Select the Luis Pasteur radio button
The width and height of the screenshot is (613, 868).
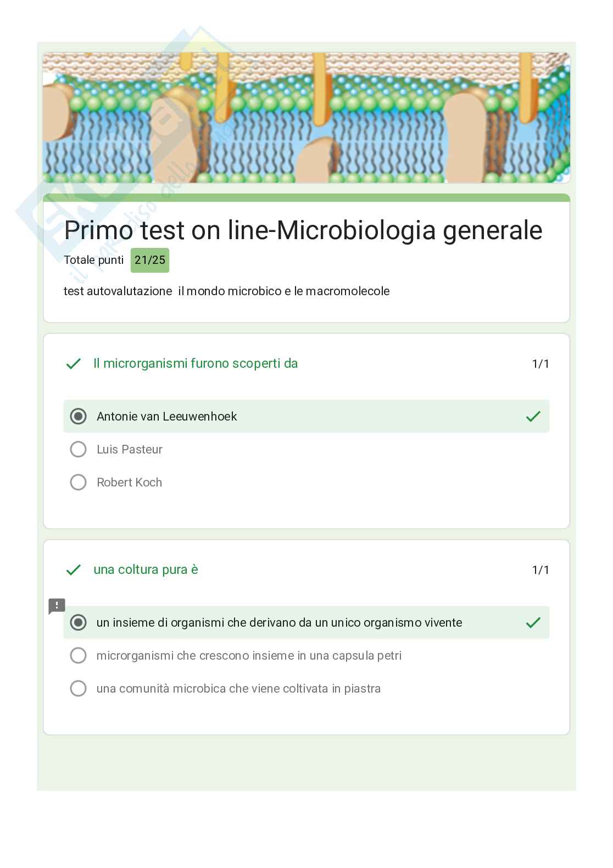79,449
